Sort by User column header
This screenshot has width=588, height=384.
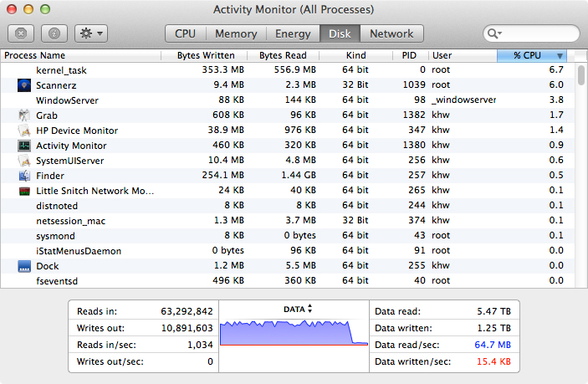point(463,55)
